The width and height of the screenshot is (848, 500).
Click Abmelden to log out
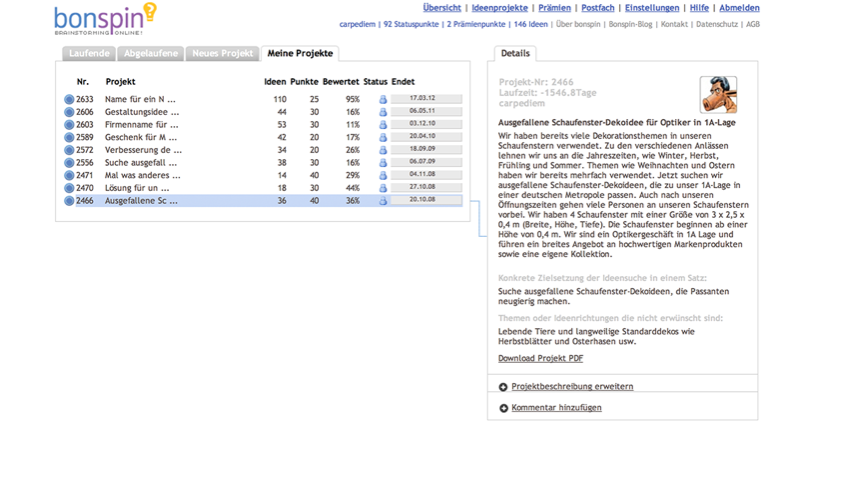(x=739, y=8)
